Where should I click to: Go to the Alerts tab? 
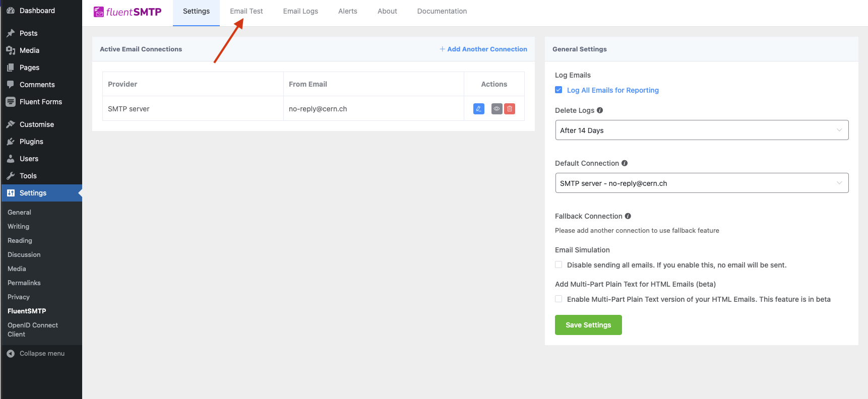[x=348, y=12]
